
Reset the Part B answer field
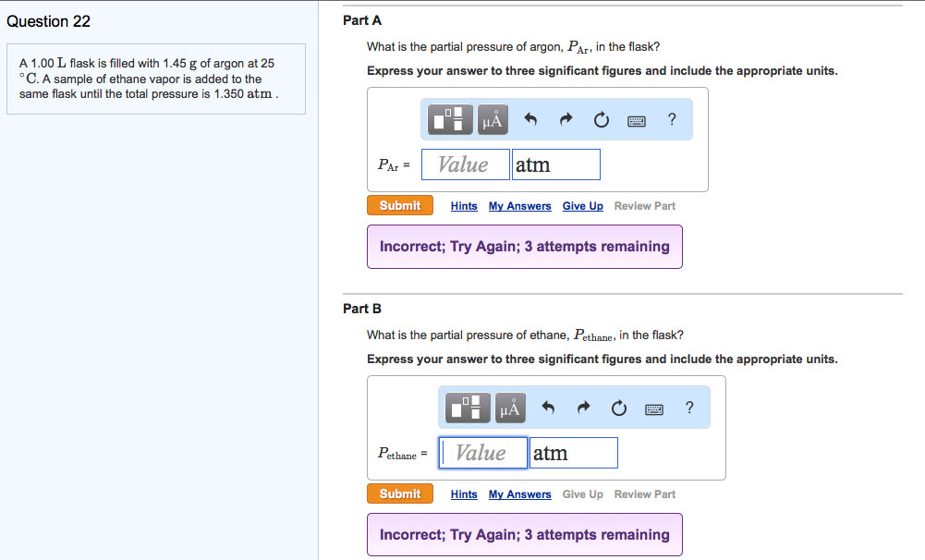pos(618,408)
